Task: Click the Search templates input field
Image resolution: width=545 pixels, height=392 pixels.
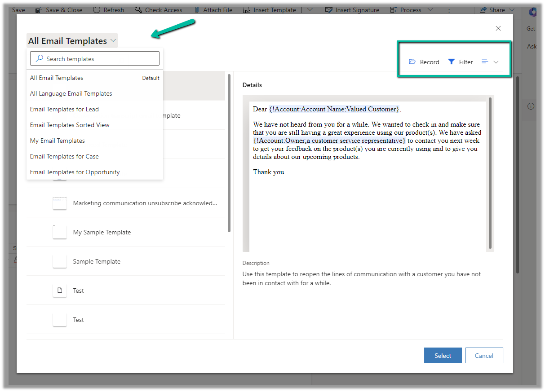Action: coord(95,59)
